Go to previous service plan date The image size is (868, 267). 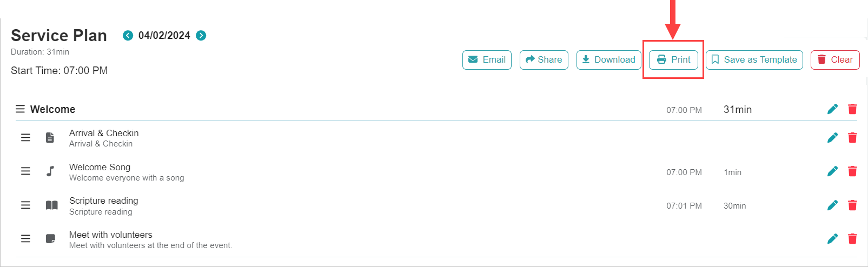tap(128, 36)
